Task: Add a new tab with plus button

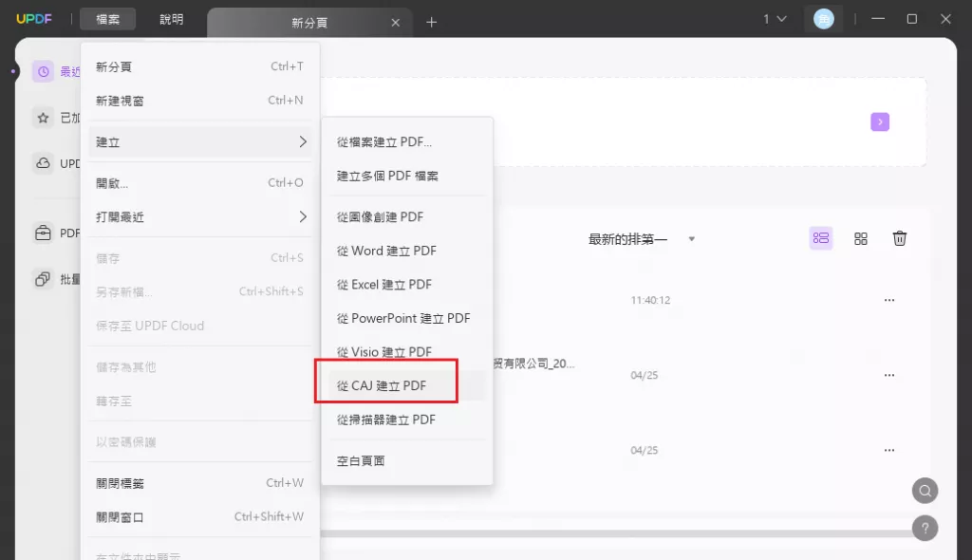Action: click(432, 23)
